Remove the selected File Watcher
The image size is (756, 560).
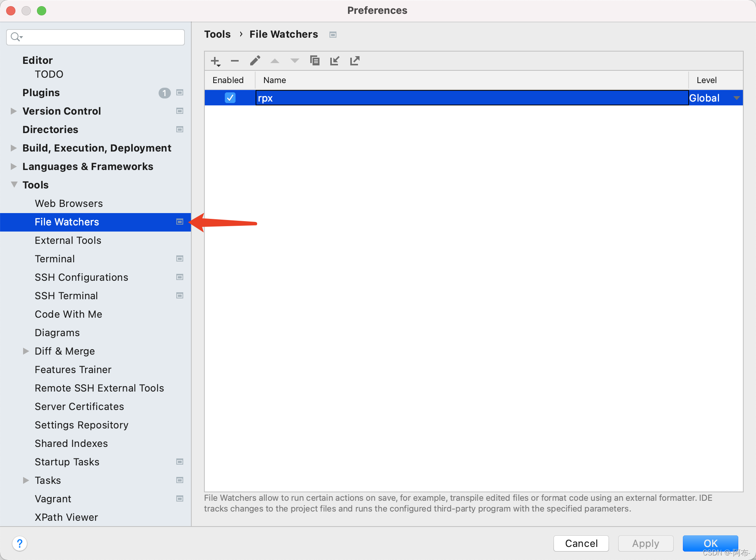click(235, 61)
